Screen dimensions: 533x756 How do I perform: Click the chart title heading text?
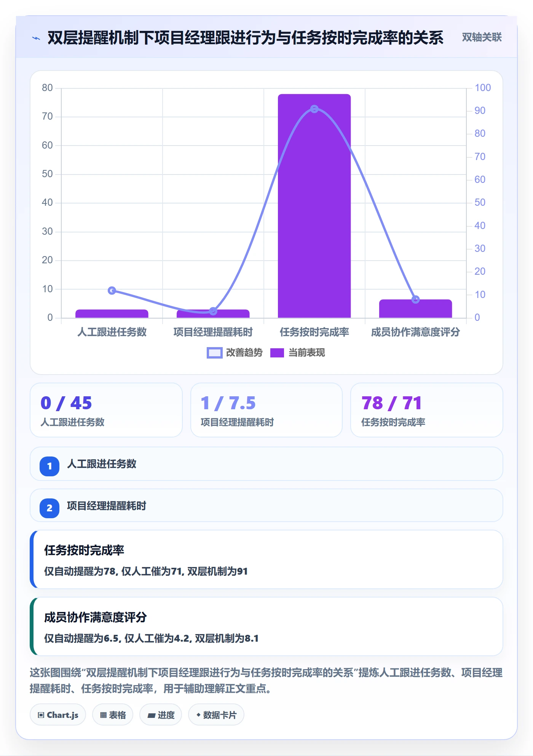pos(245,38)
